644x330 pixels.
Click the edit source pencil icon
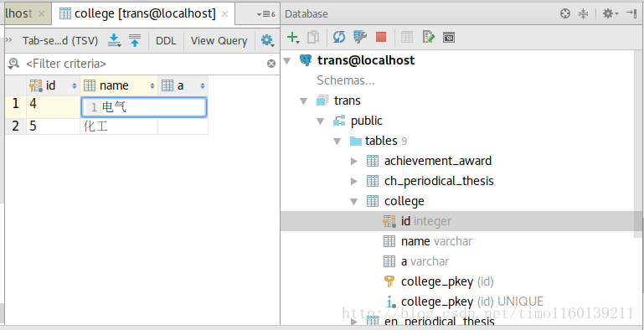point(428,38)
